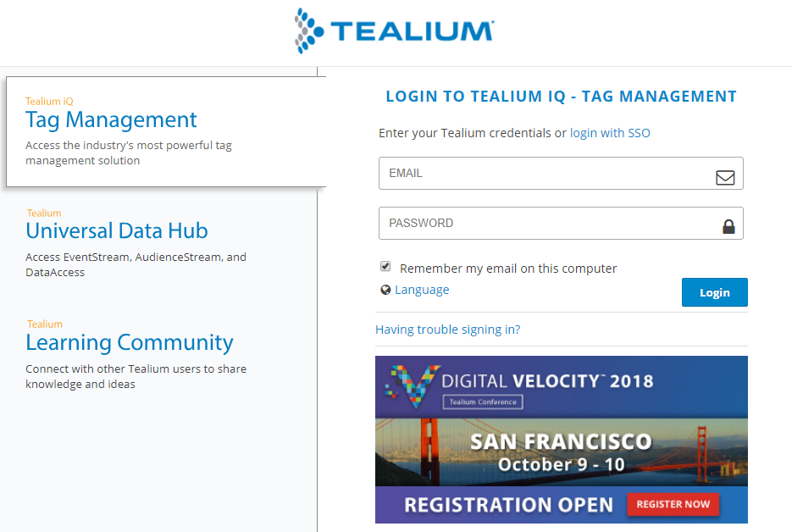The width and height of the screenshot is (792, 532).
Task: Click Access EventStream, AudienceStream description text
Action: click(x=136, y=265)
